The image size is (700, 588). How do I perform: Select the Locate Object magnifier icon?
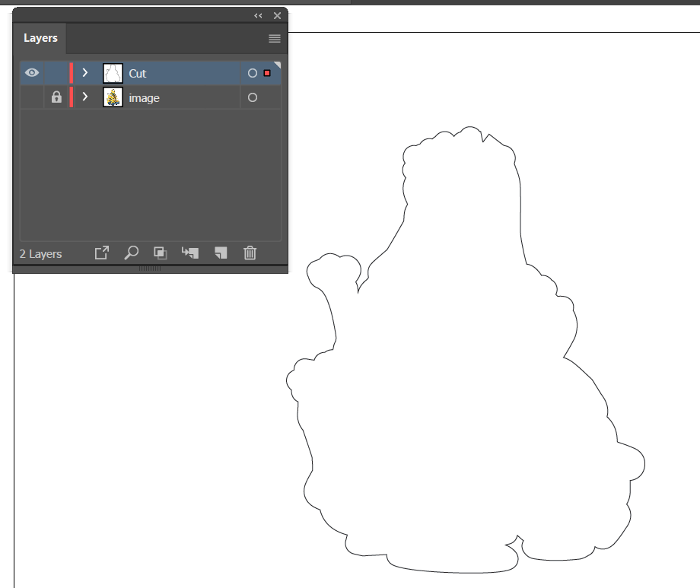point(131,253)
